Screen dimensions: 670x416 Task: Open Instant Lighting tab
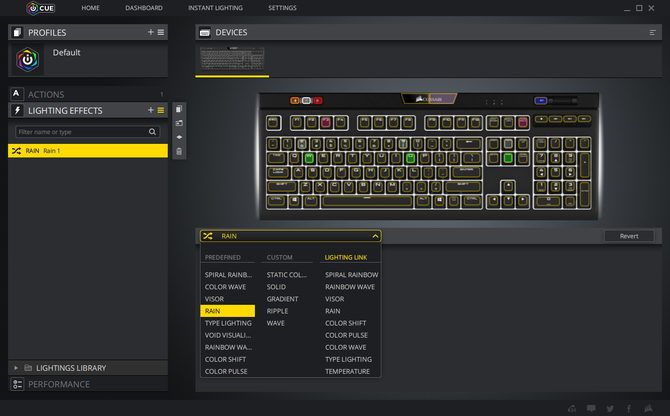click(x=215, y=8)
